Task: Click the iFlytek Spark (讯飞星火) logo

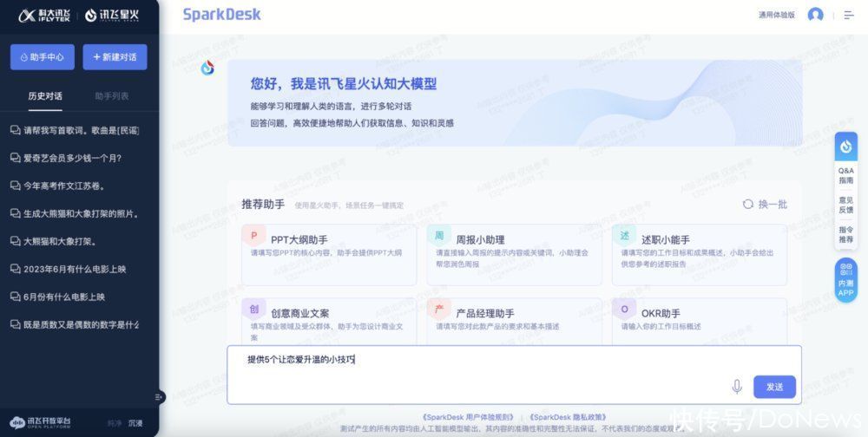Action: point(111,16)
